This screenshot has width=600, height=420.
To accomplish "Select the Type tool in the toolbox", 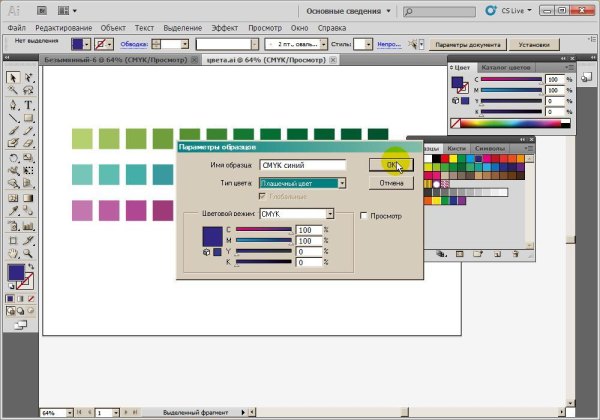I will [x=28, y=104].
